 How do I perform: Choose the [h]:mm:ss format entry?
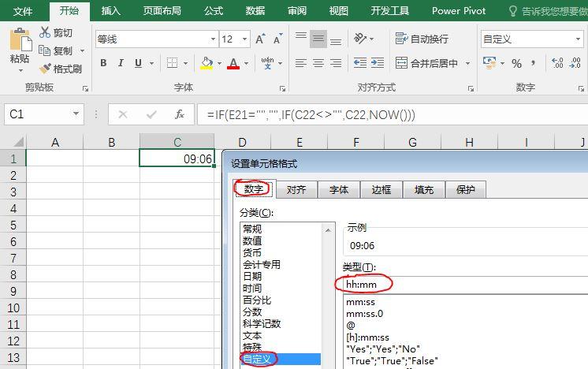367,337
